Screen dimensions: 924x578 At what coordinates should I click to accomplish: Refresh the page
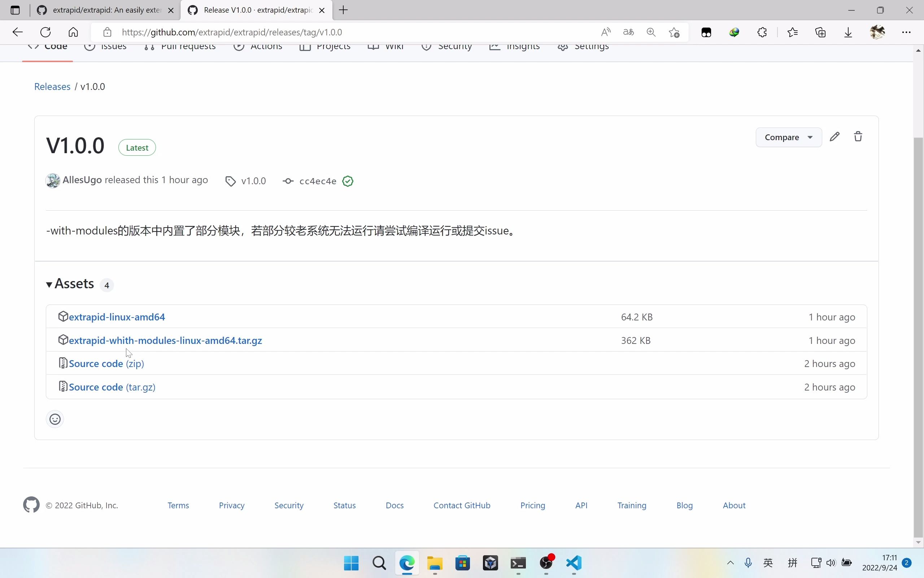point(45,32)
